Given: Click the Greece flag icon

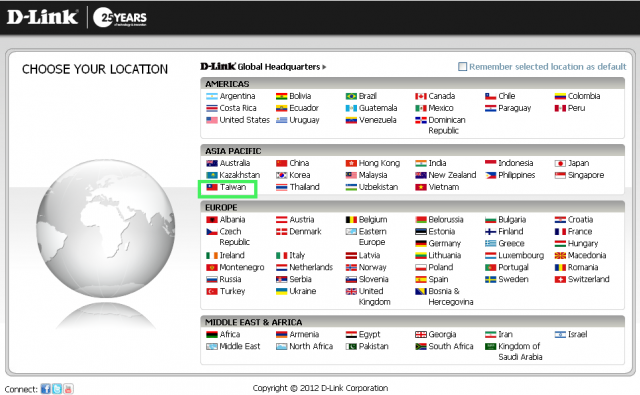Looking at the screenshot, I should 490,244.
